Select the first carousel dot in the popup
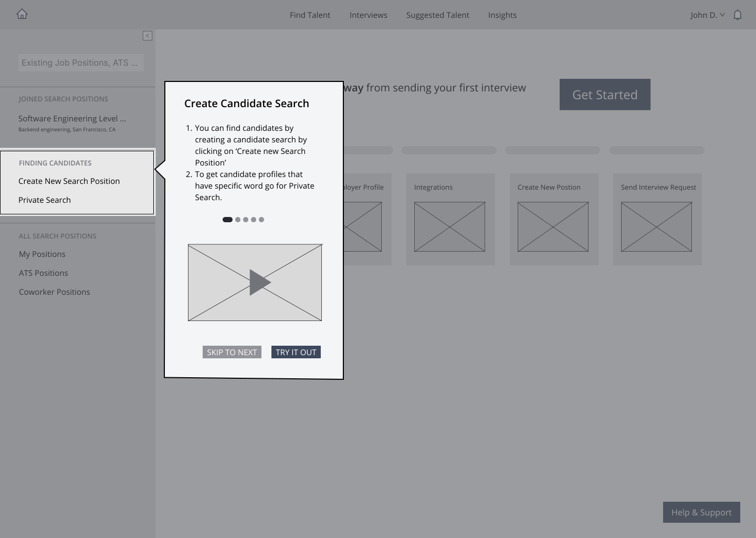The image size is (756, 538). point(227,220)
